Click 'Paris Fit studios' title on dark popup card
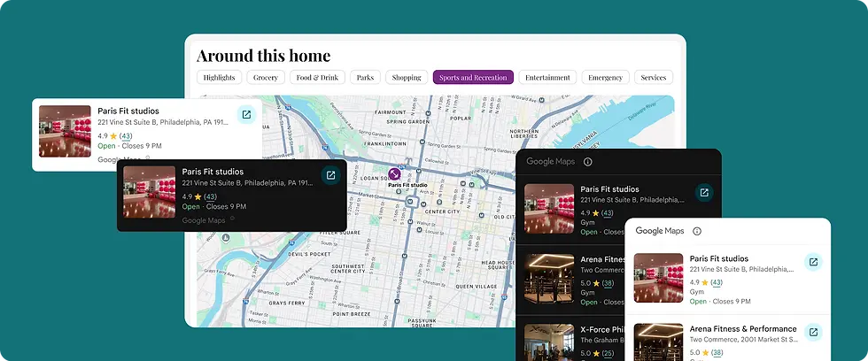Image resolution: width=868 pixels, height=361 pixels. click(213, 172)
